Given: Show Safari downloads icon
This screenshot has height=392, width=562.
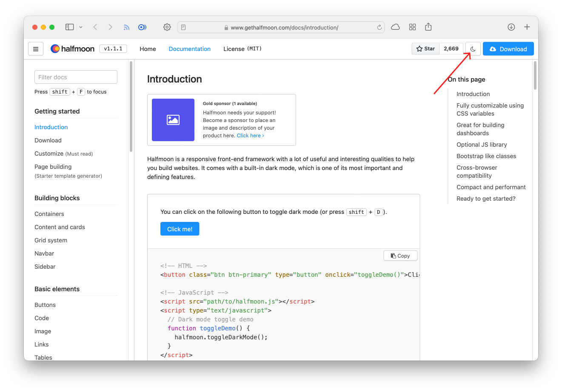Looking at the screenshot, I should [511, 27].
